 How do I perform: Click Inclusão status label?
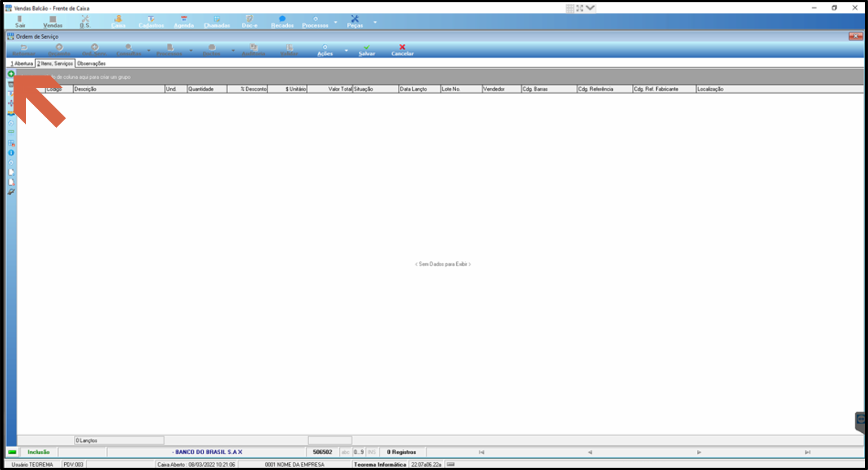[x=39, y=452]
